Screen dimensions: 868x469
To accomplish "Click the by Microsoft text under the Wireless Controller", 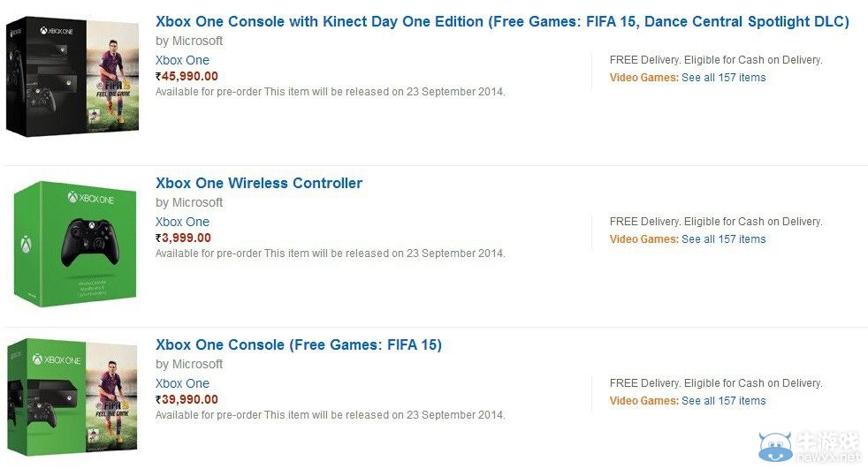I will (x=189, y=202).
